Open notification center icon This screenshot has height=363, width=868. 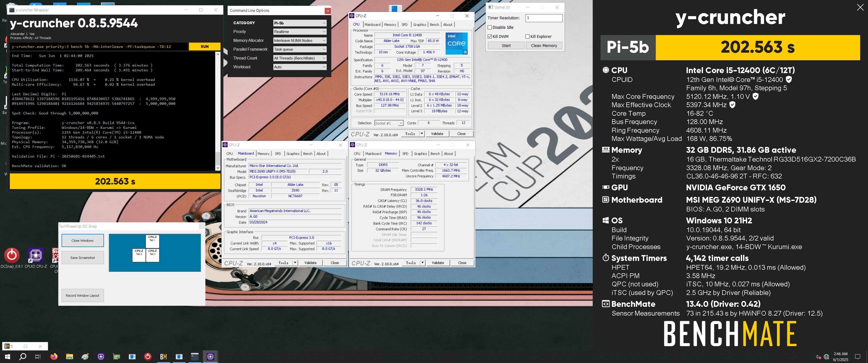coord(858,357)
